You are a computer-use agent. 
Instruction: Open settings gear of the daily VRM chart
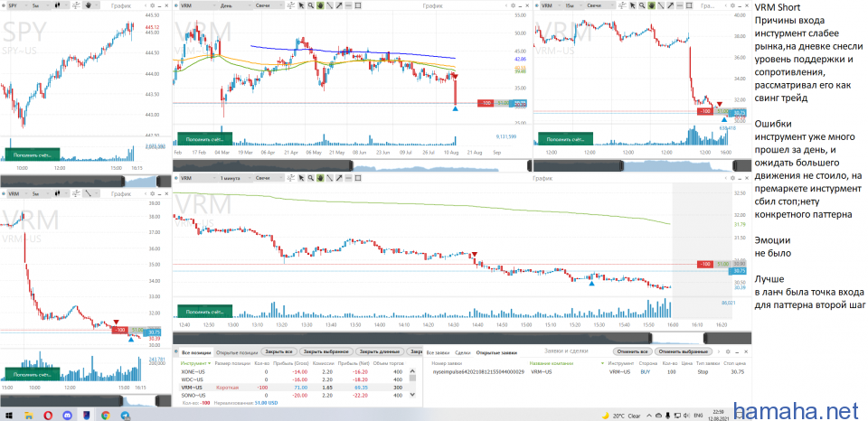514,5
